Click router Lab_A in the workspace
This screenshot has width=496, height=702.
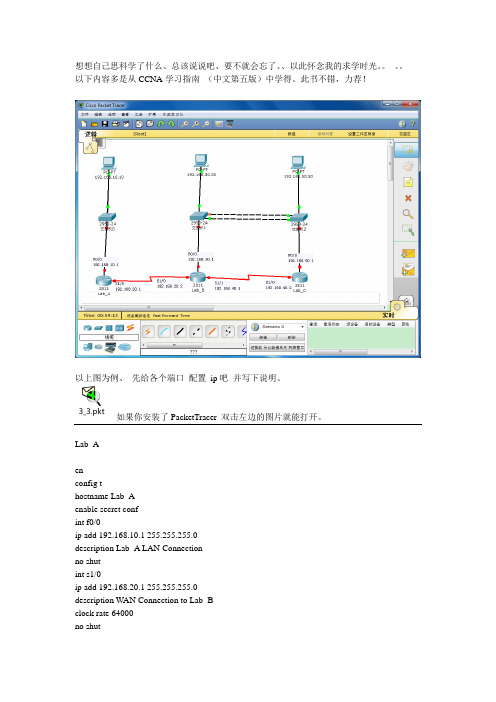(x=103, y=281)
